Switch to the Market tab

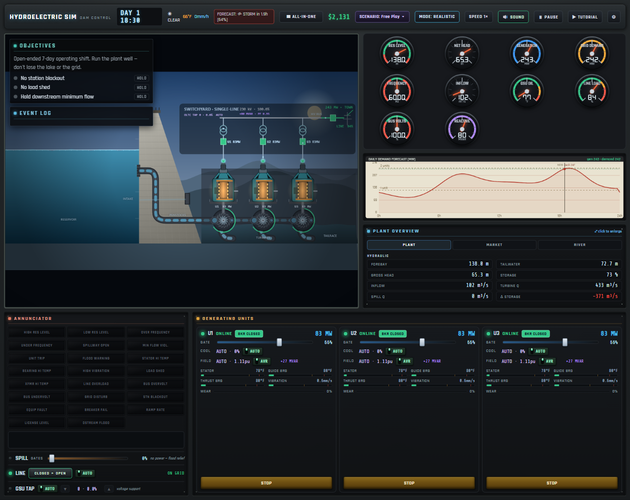(494, 245)
